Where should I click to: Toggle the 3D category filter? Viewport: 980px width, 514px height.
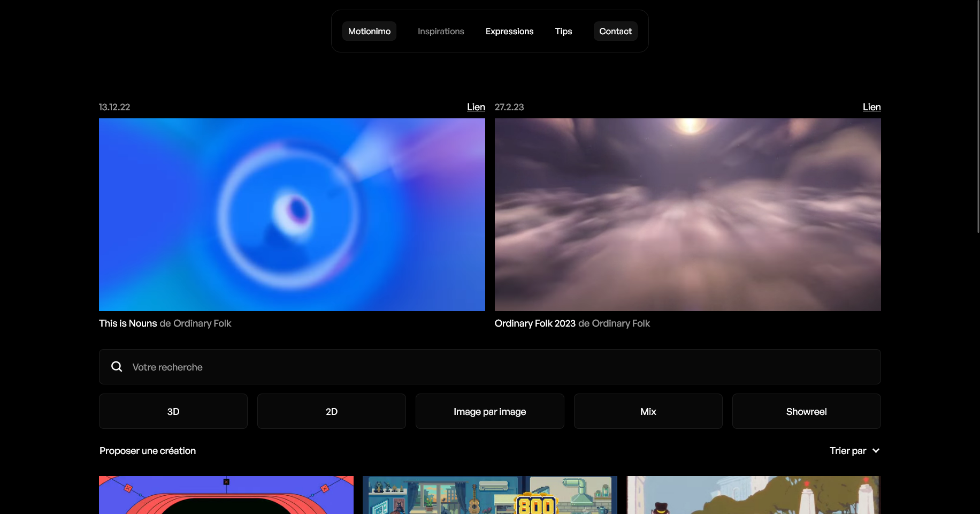click(173, 411)
